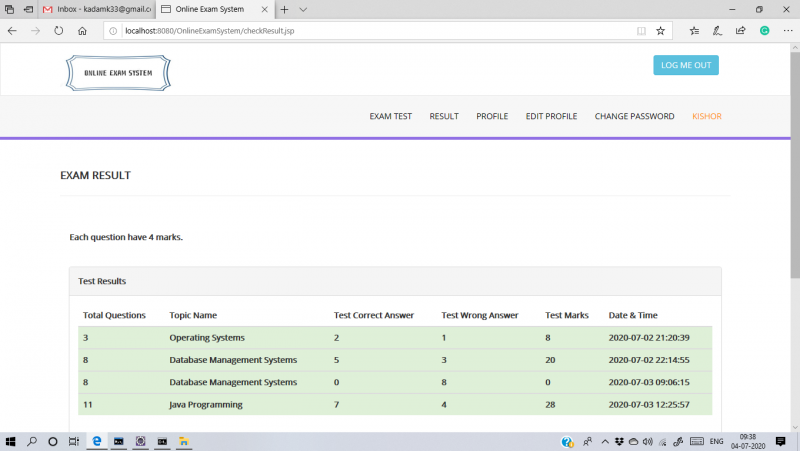Select the Java Programming topic cell

(206, 405)
